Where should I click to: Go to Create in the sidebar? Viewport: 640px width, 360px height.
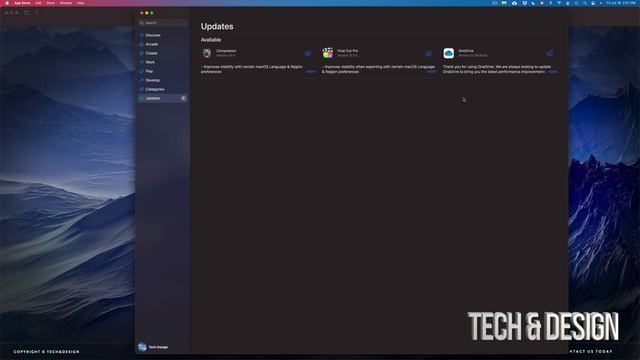tap(162, 53)
